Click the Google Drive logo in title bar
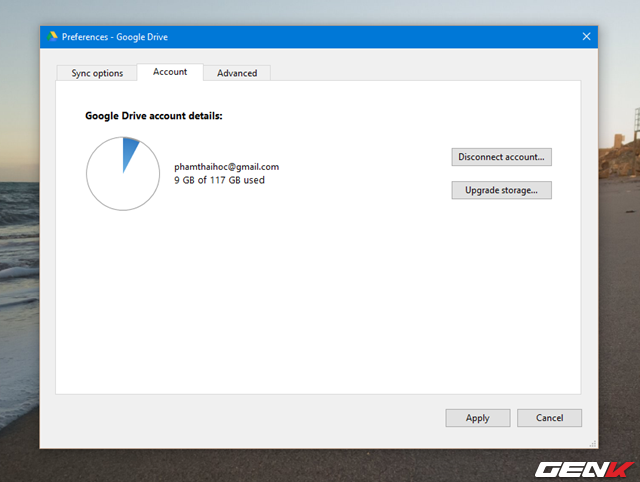Image resolution: width=640 pixels, height=482 pixels. tap(52, 36)
